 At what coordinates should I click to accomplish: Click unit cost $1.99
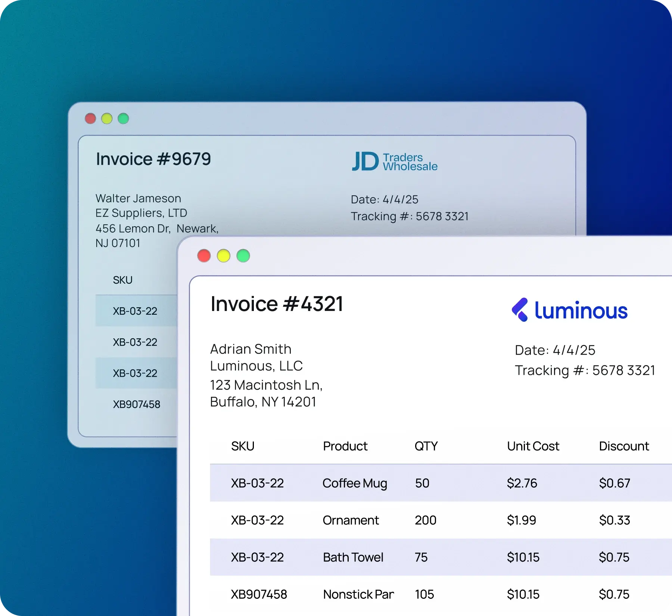pyautogui.click(x=522, y=520)
